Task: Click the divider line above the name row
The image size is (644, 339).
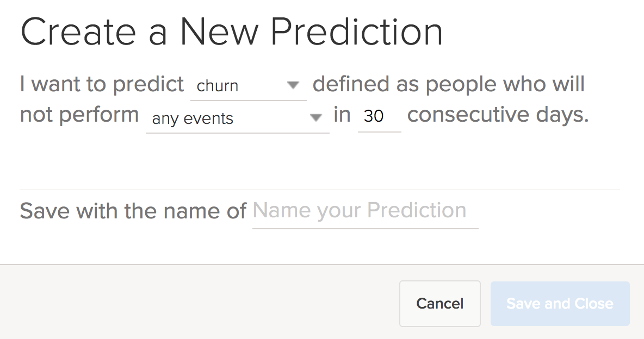Action: point(320,190)
